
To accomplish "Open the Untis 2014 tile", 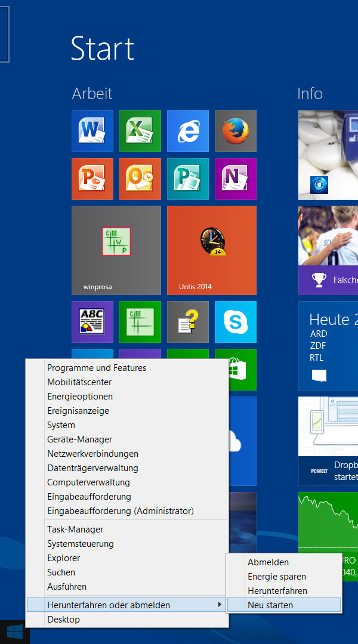I will click(212, 250).
